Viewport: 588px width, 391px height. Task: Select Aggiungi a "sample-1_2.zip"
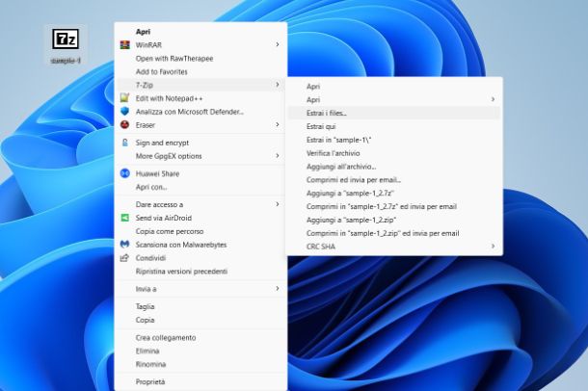tap(394, 220)
